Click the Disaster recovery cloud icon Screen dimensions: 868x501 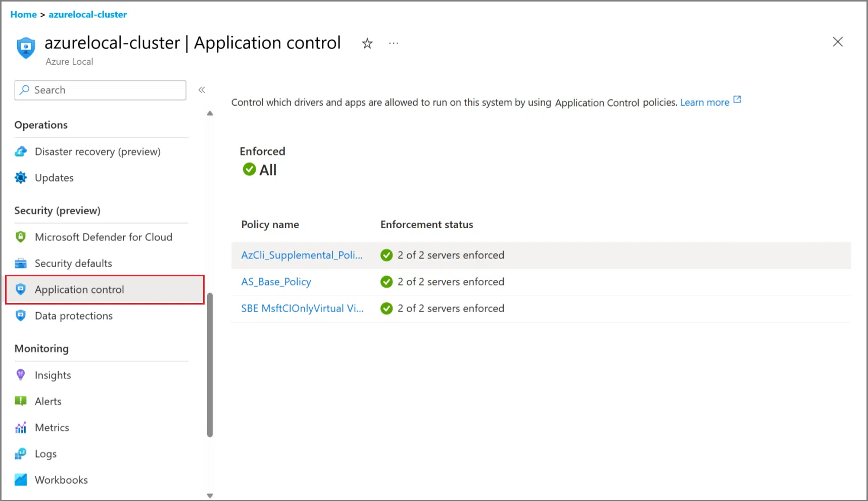click(x=21, y=152)
